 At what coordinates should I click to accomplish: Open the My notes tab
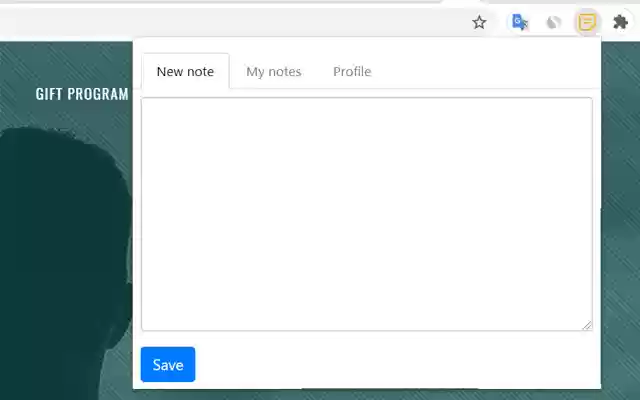(x=274, y=71)
